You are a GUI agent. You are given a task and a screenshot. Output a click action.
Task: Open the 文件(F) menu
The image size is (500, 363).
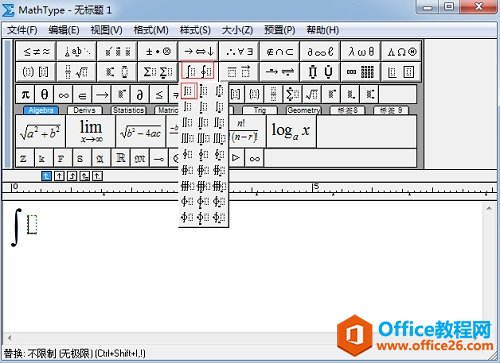tap(22, 30)
